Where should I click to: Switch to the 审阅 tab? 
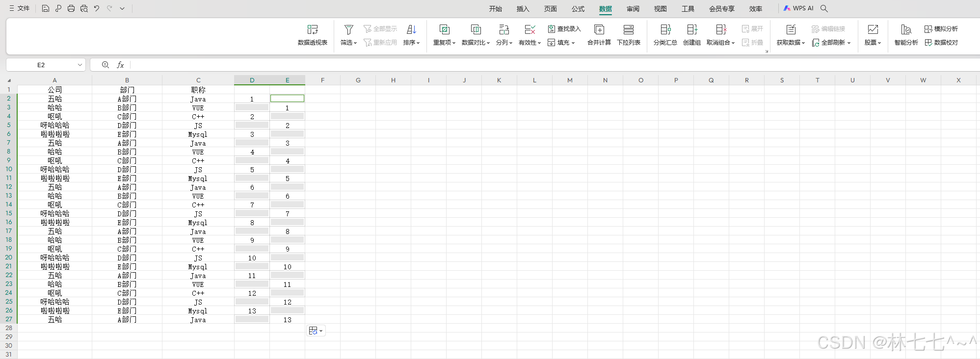(x=633, y=9)
